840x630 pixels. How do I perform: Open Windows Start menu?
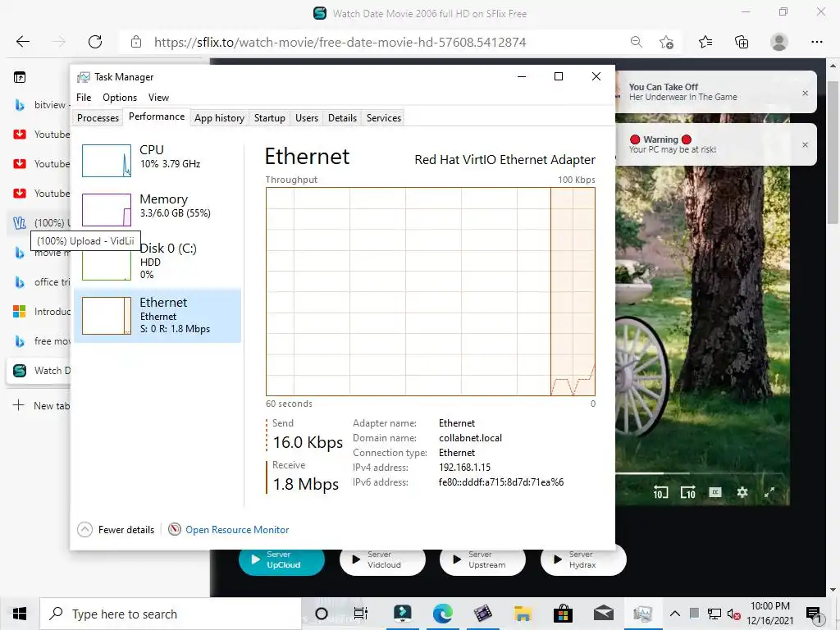pyautogui.click(x=20, y=614)
